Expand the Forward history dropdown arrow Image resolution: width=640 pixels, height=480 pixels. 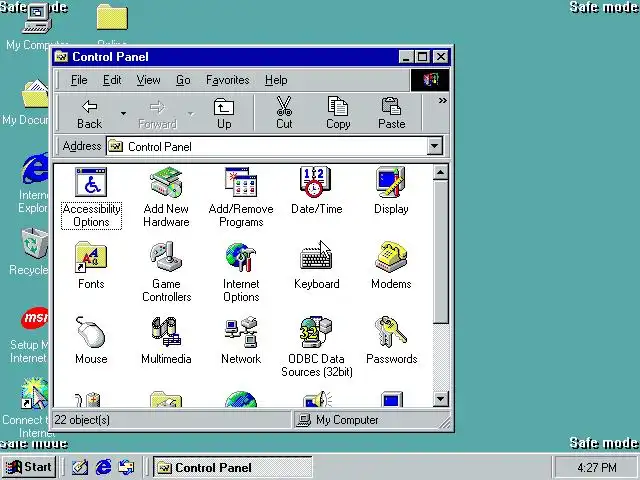[191, 114]
